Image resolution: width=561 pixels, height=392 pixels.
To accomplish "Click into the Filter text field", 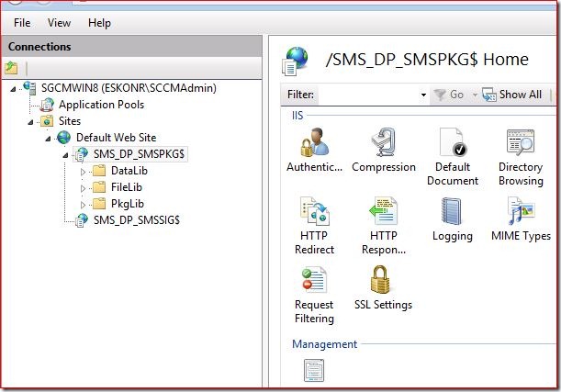I will pos(367,95).
